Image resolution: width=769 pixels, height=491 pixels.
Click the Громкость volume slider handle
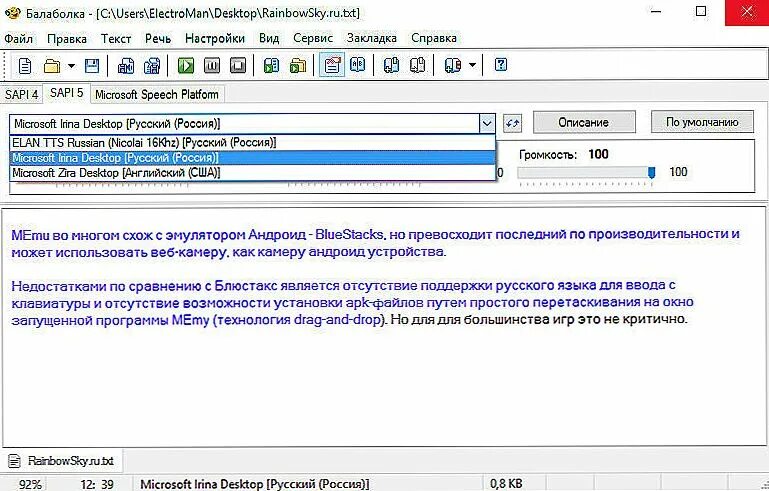tap(651, 172)
